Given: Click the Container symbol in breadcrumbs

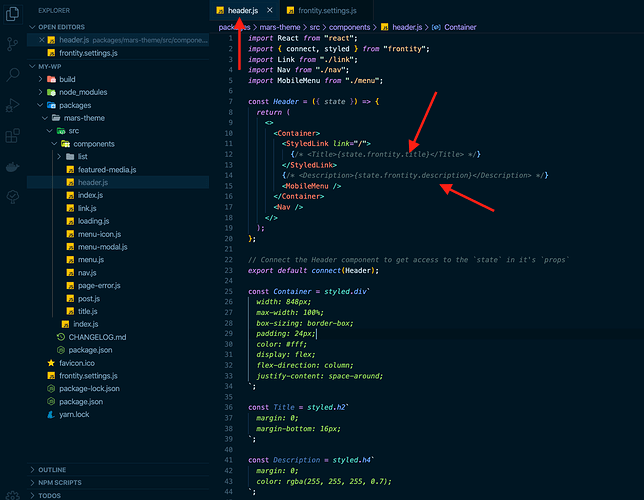Looking at the screenshot, I should (x=460, y=27).
